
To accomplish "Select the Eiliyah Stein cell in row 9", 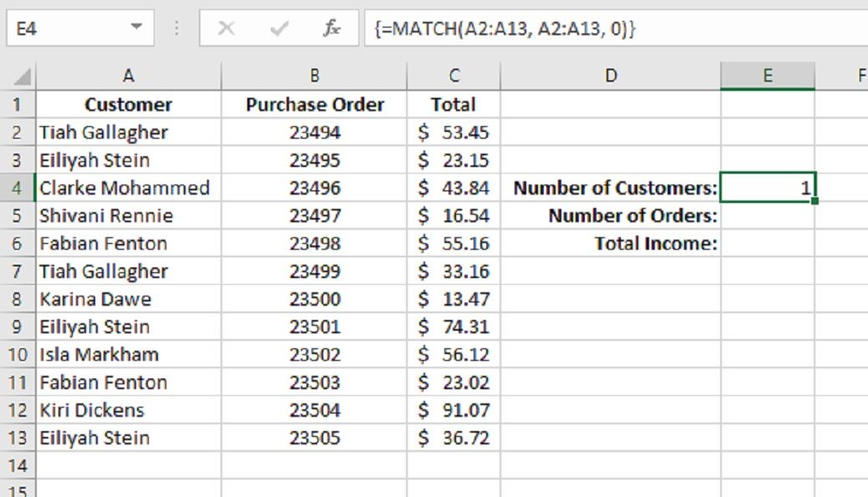I will coord(129,327).
